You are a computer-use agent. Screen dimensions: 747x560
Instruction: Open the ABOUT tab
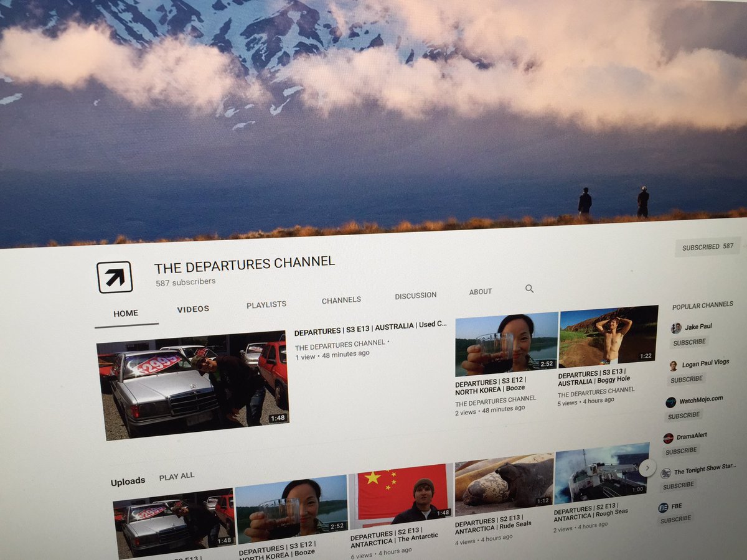point(481,292)
